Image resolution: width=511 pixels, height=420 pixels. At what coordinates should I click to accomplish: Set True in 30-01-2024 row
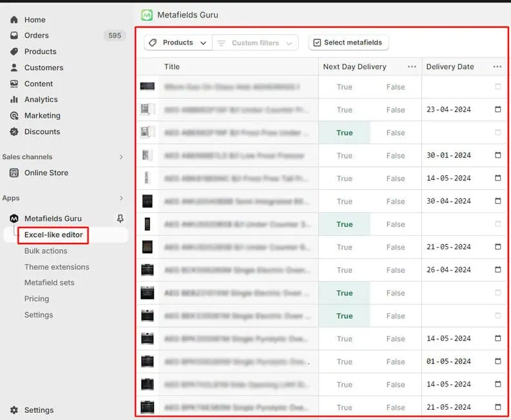click(x=345, y=156)
